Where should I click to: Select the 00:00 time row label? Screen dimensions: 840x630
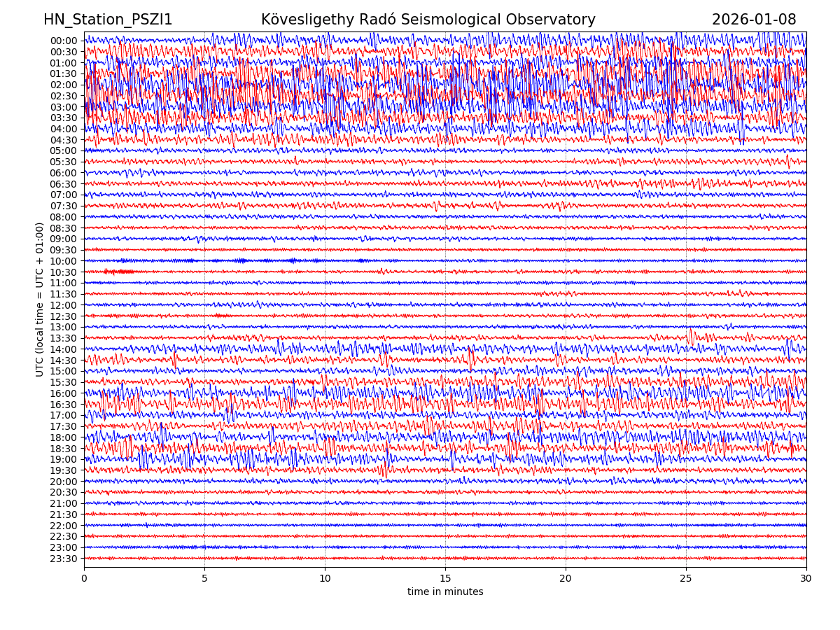tap(63, 41)
